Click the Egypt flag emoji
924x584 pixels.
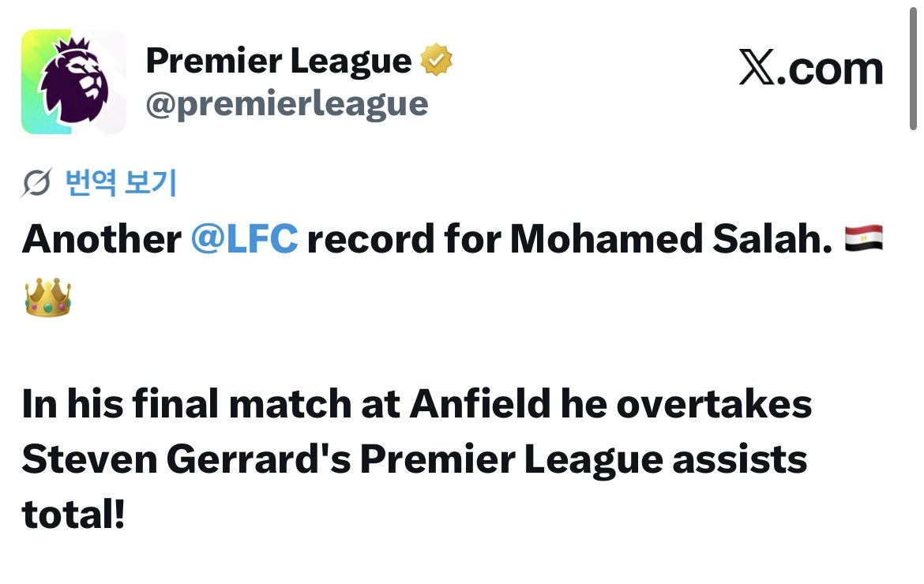[863, 238]
